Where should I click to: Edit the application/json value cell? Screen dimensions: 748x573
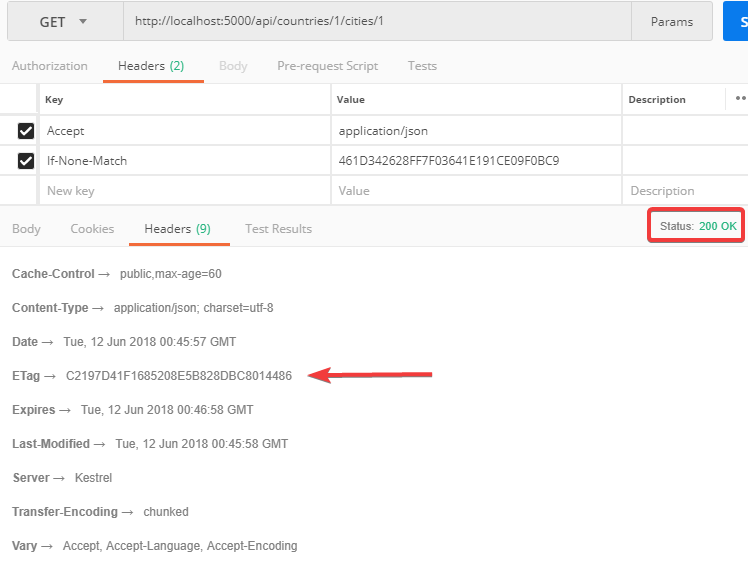pyautogui.click(x=476, y=131)
